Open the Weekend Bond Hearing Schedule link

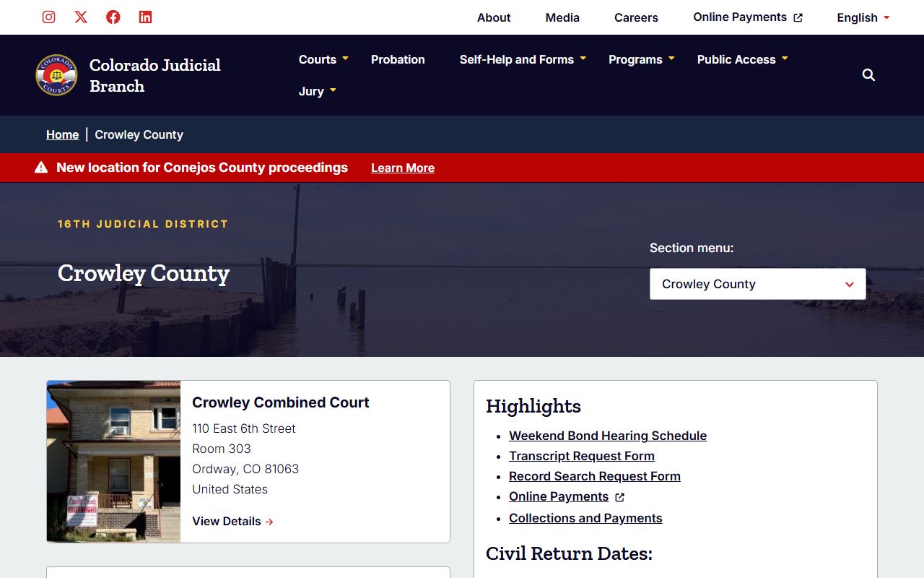607,436
